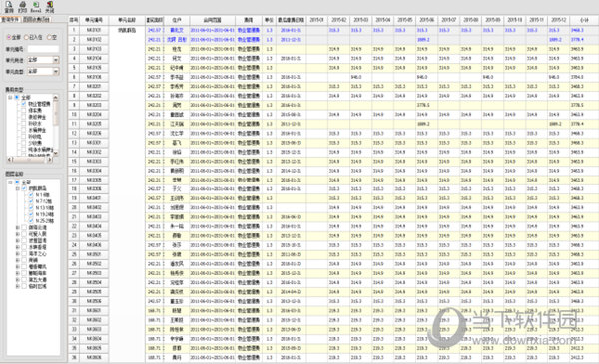Click the 序号 column header
Image resolution: width=599 pixels, height=364 pixels.
pyautogui.click(x=74, y=20)
